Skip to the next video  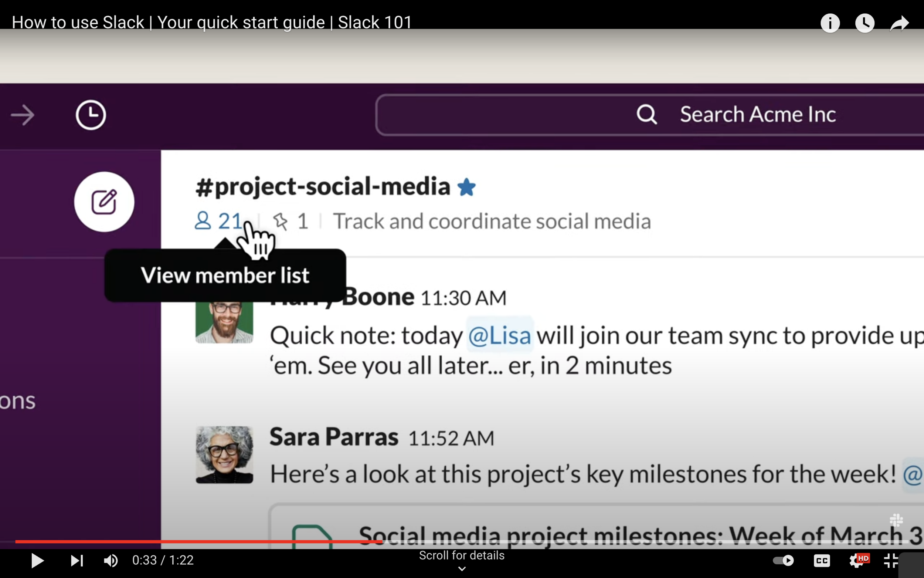click(77, 560)
